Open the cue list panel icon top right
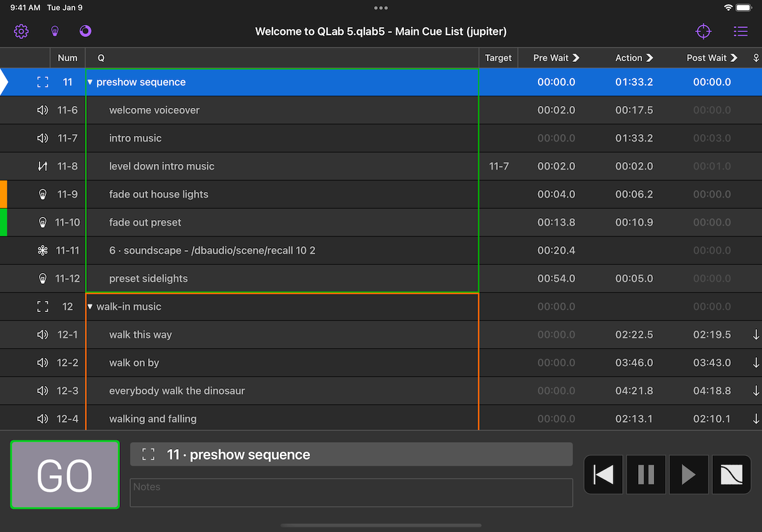Screen dimensions: 762x532 (x=740, y=31)
